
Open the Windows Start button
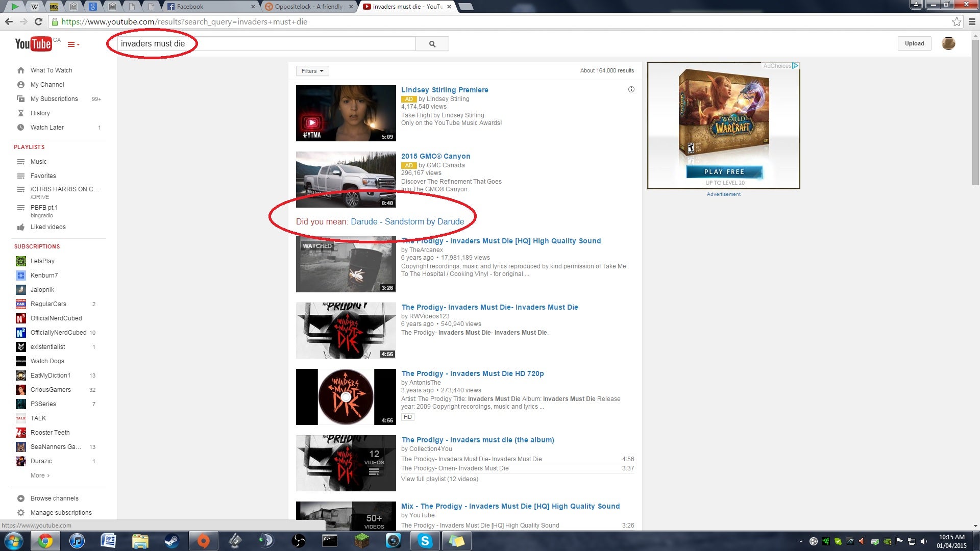13,541
